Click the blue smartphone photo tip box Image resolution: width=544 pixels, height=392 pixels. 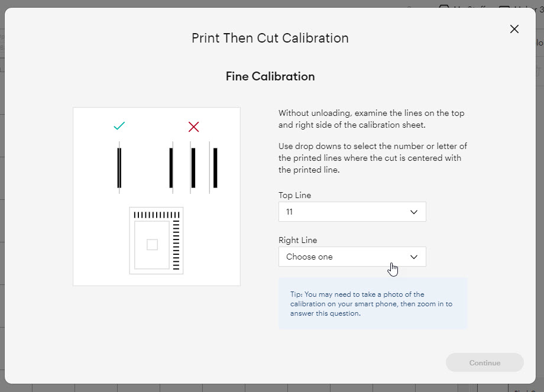point(373,303)
